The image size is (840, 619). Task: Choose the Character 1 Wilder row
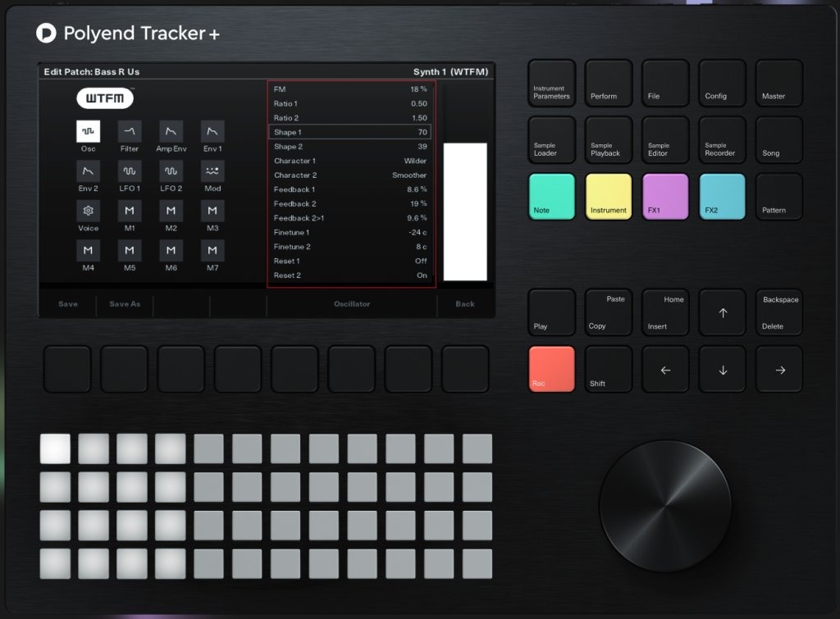(350, 161)
